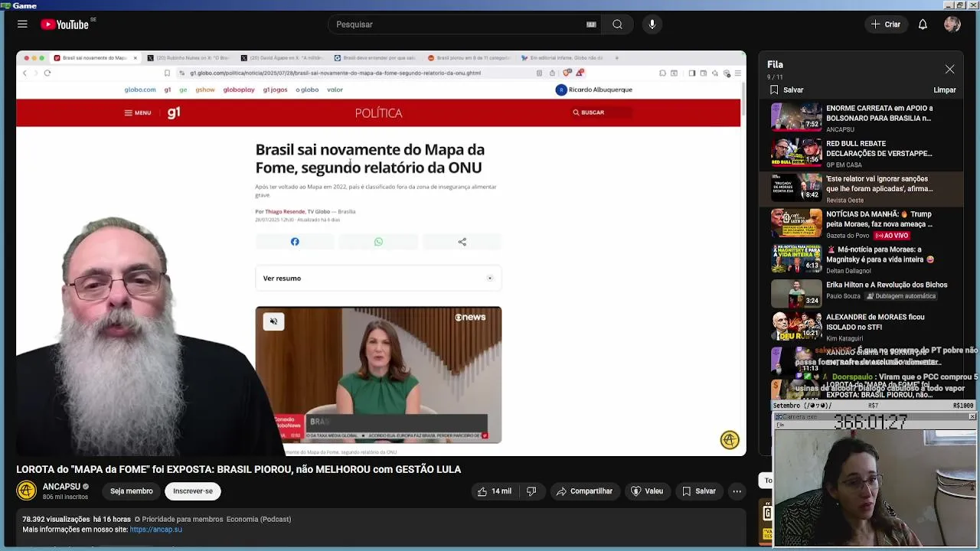Close the Fila queue panel
Screen dimensions: 980x551
click(949, 69)
